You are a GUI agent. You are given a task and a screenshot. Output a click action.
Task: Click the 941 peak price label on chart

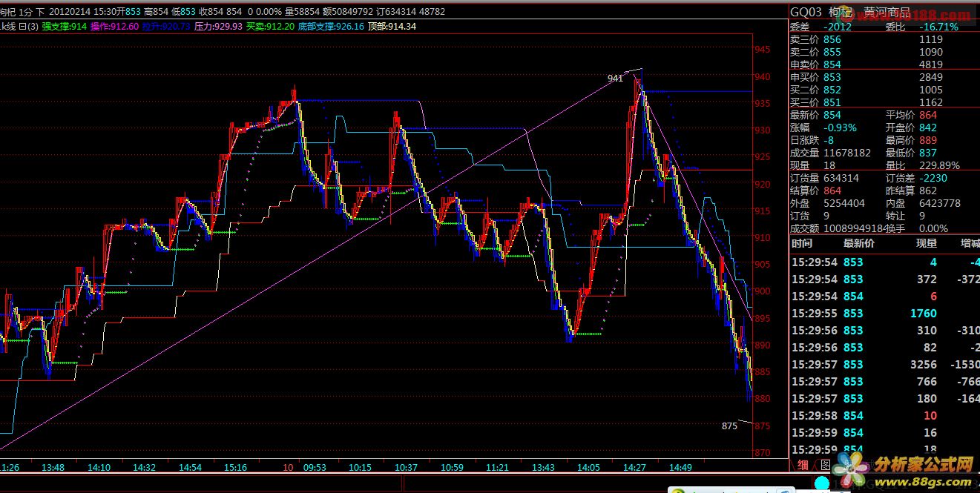(615, 78)
